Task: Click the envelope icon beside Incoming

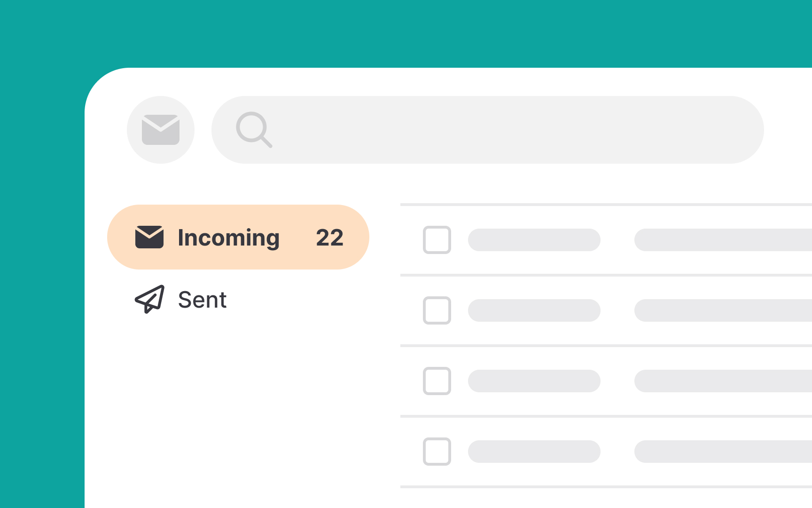Action: pyautogui.click(x=149, y=237)
